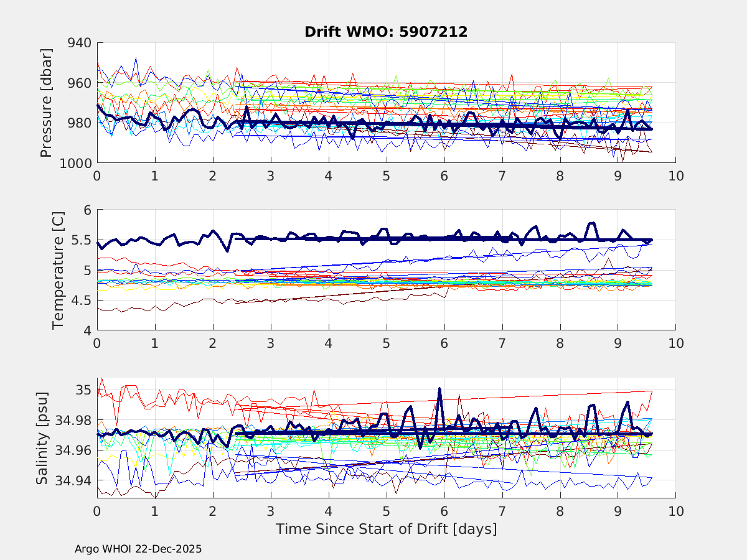Image resolution: width=747 pixels, height=560 pixels.
Task: Click the 'Argo WHOI 22-Dec-2025' footer text
Action: 138,549
